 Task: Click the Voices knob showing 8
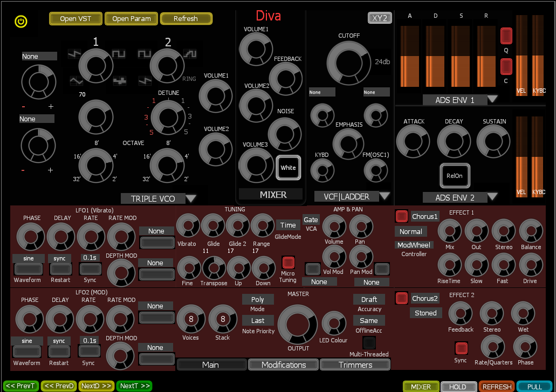(191, 319)
